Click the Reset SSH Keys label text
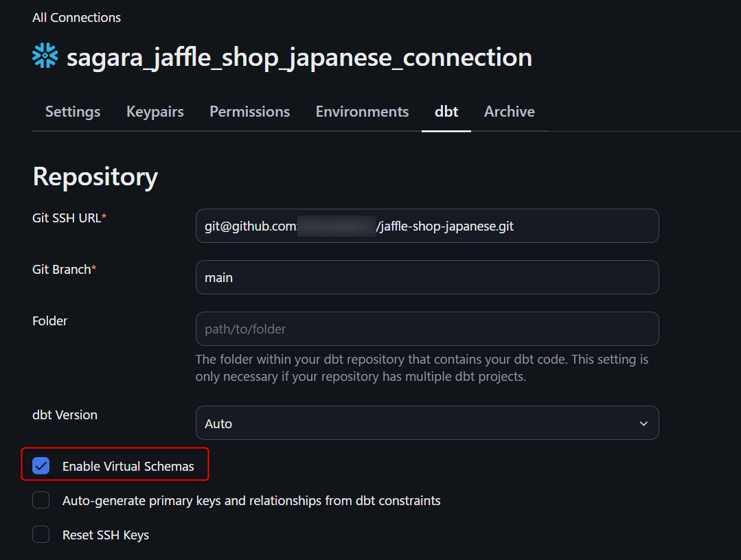The width and height of the screenshot is (741, 560). pos(106,535)
